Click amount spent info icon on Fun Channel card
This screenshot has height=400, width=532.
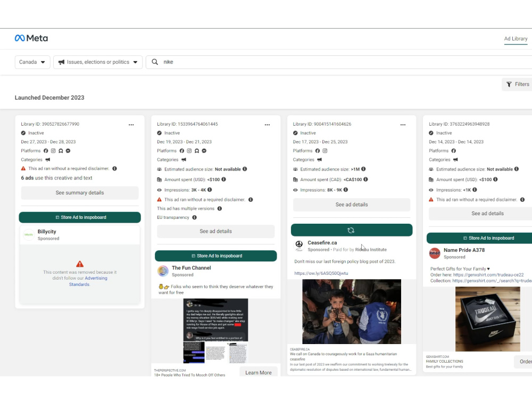224,179
